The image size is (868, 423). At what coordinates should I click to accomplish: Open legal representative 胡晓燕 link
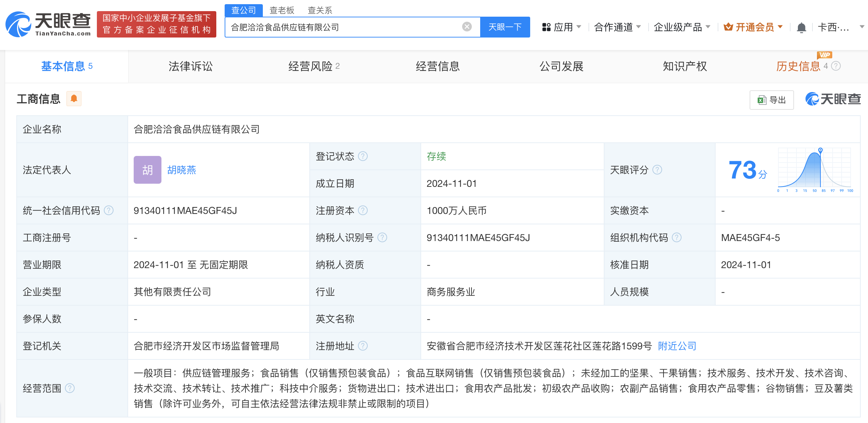[x=181, y=170]
